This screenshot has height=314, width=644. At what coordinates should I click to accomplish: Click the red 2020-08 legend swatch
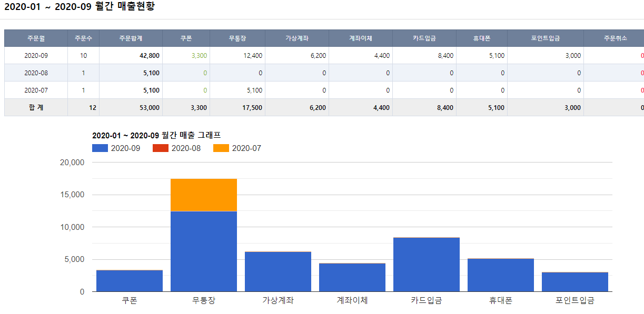[x=161, y=148]
